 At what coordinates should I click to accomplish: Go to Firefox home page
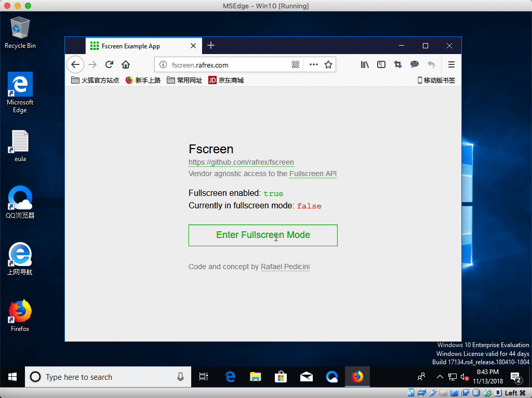126,64
